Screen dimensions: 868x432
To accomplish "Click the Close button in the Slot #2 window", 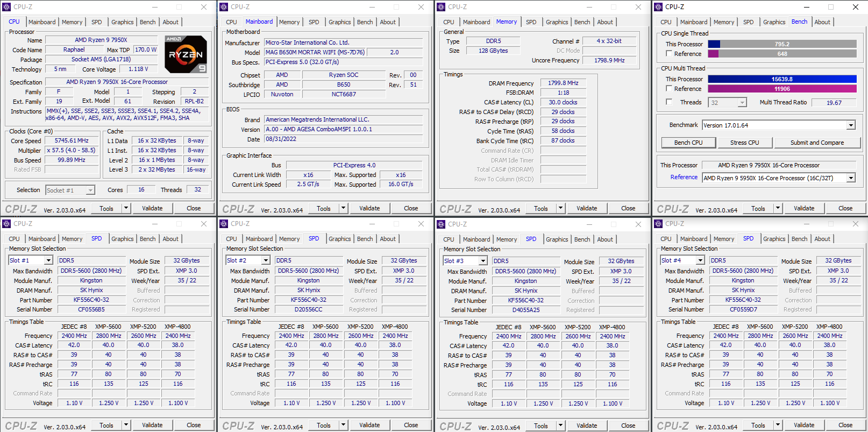I will [411, 425].
